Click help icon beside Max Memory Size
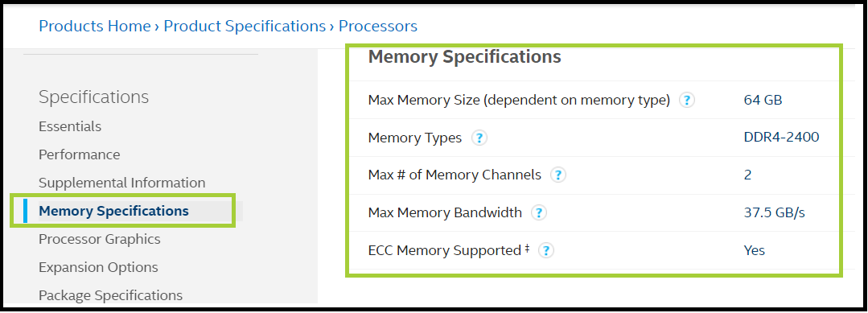Image resolution: width=868 pixels, height=313 pixels. coord(686,101)
